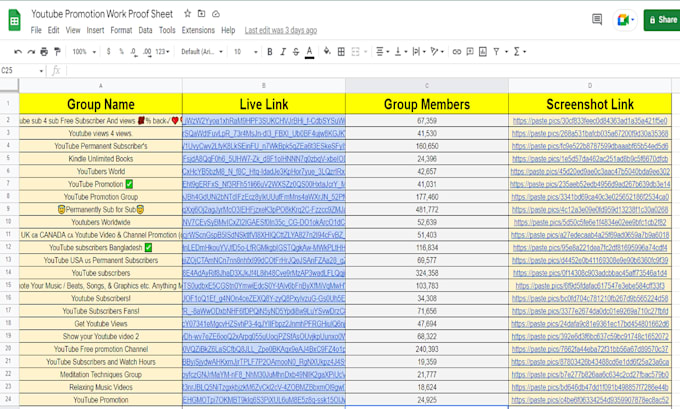Open the Help menu

point(228,30)
